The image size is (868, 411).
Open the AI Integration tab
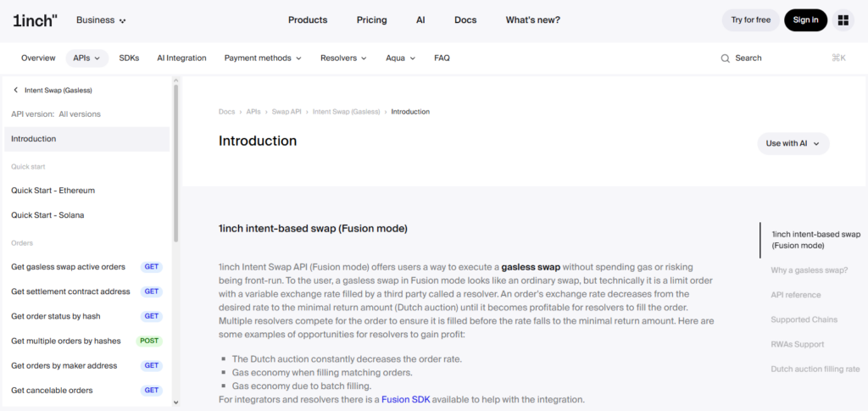(181, 58)
